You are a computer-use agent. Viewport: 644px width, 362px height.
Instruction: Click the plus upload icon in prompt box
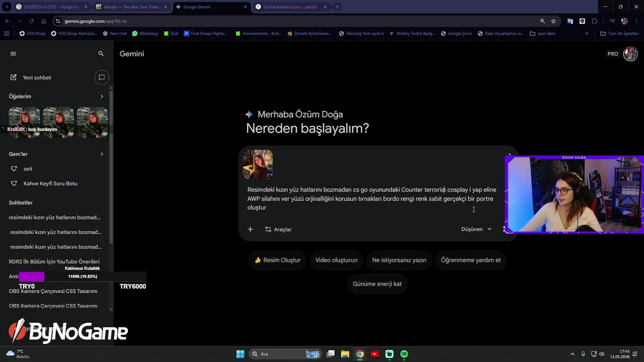click(x=250, y=229)
